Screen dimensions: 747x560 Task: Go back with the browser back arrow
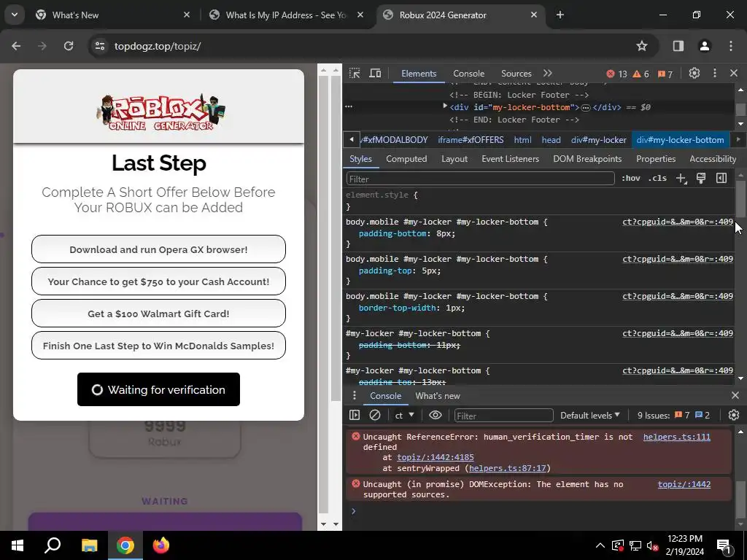tap(16, 46)
